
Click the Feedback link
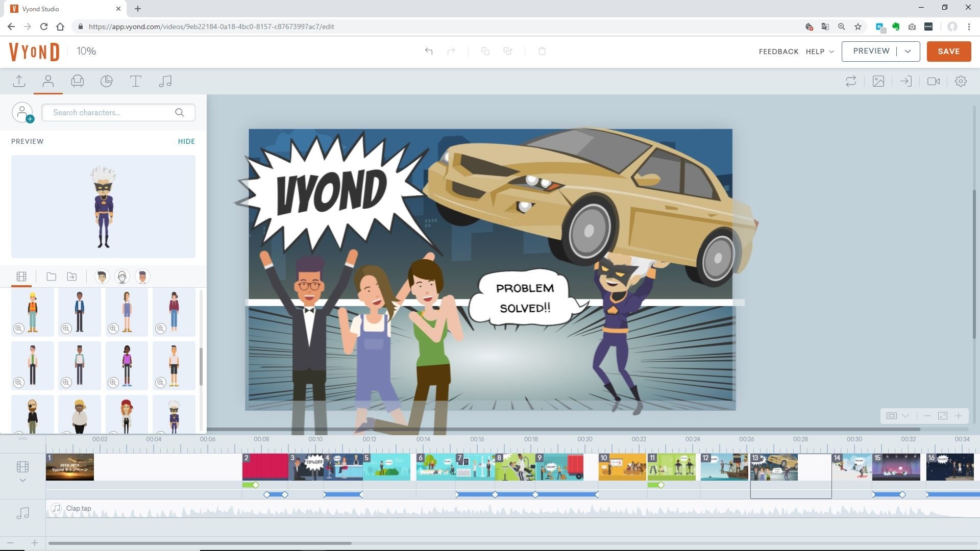coord(778,52)
